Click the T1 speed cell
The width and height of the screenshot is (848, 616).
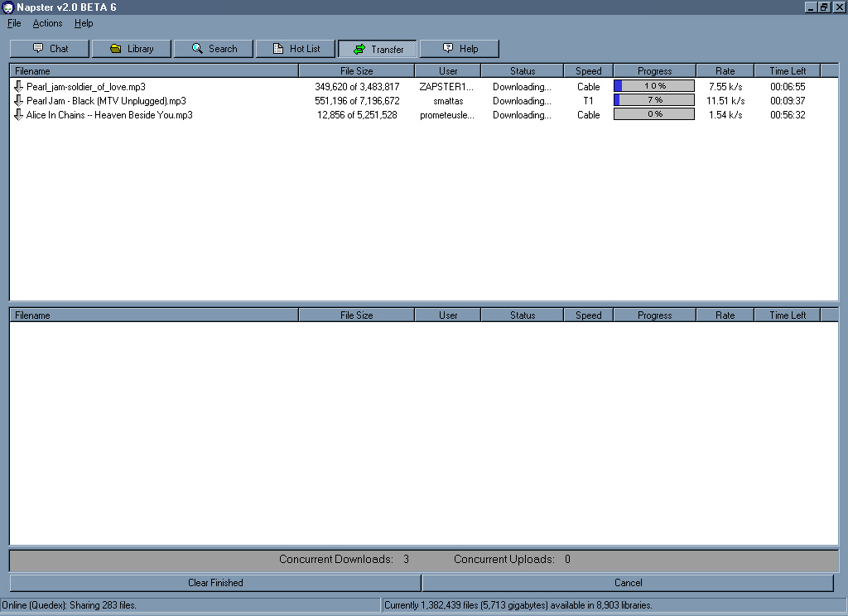click(x=589, y=100)
